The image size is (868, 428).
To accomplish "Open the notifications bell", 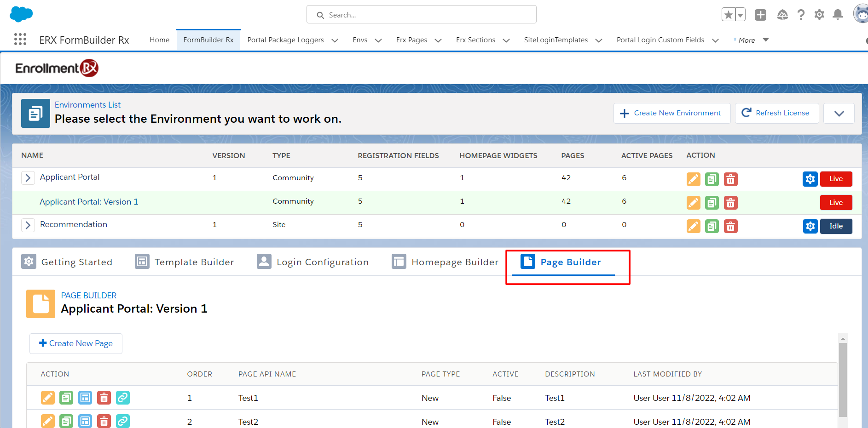I will pos(838,15).
